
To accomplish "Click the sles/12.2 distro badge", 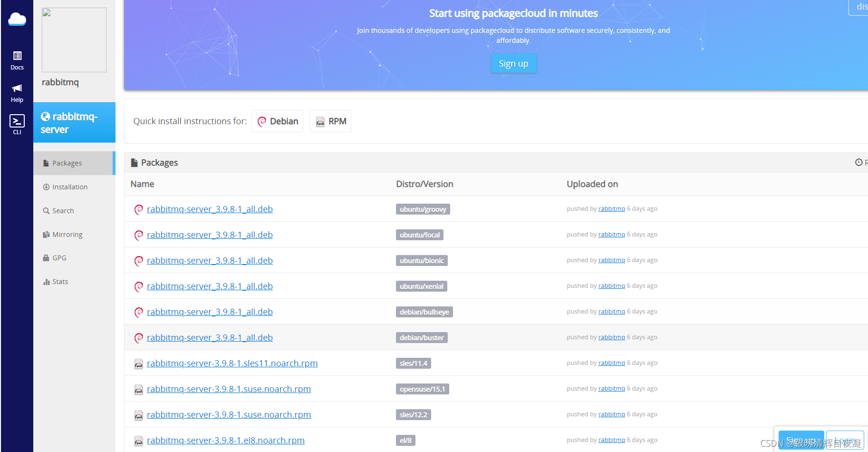I will [414, 415].
